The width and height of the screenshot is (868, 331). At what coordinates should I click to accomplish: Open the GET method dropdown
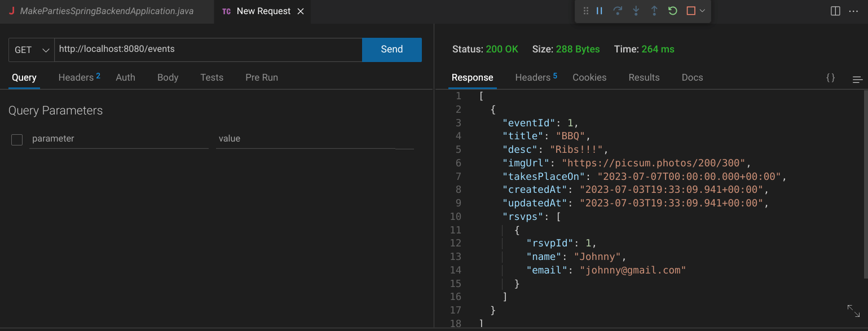[32, 50]
